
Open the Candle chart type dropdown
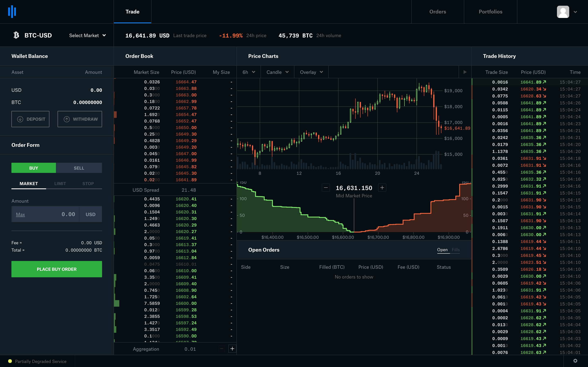276,72
